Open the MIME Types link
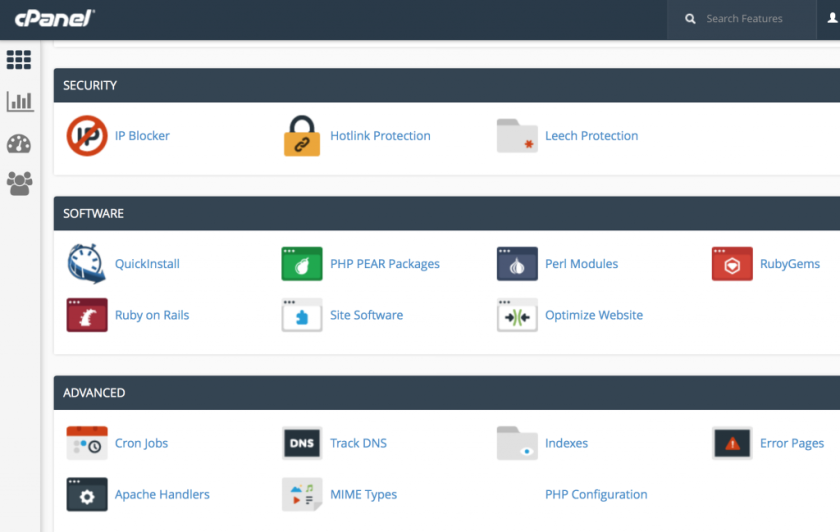The height and width of the screenshot is (532, 840). point(363,494)
